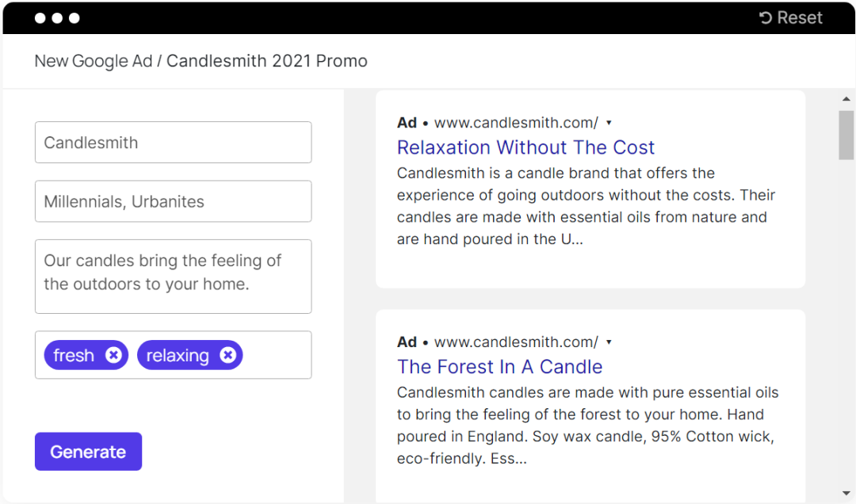Click the product description text area
This screenshot has width=856, height=504.
[173, 276]
